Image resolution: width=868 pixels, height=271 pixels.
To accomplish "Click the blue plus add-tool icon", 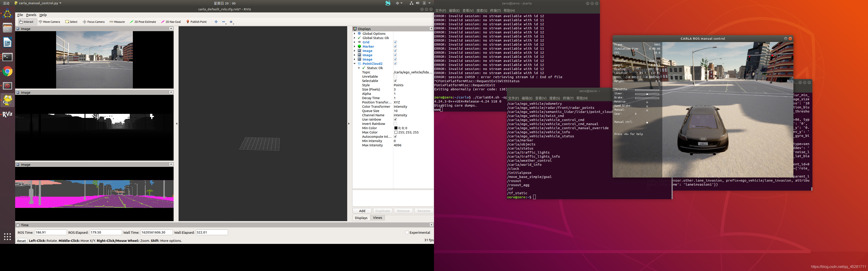I will 216,22.
